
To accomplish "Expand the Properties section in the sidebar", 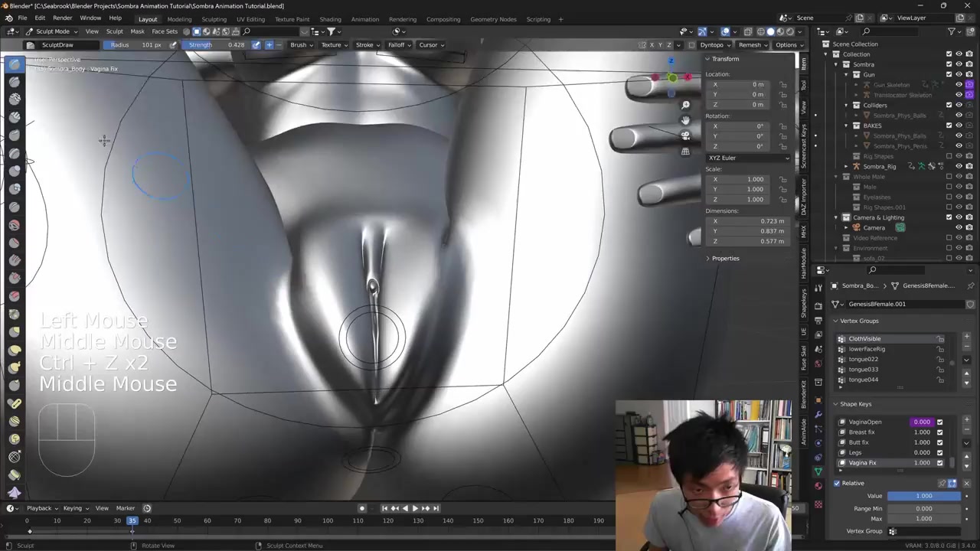I will (x=725, y=259).
